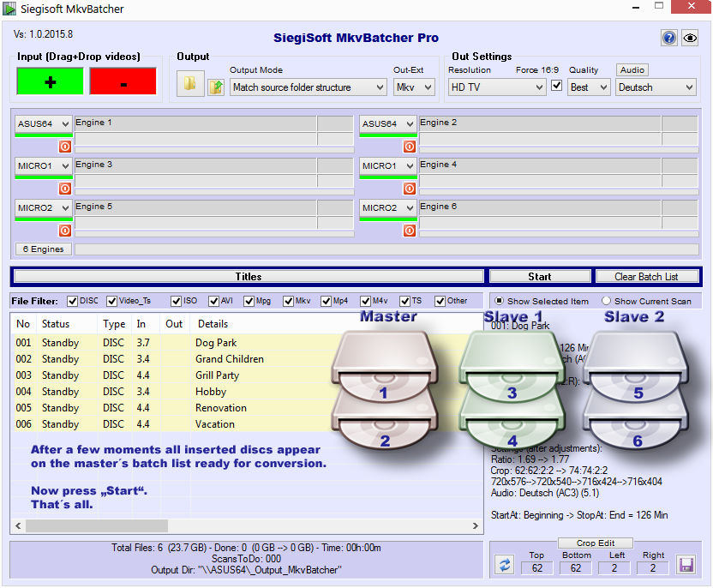Uncheck the TS file filter
713x588 pixels.
tap(404, 301)
